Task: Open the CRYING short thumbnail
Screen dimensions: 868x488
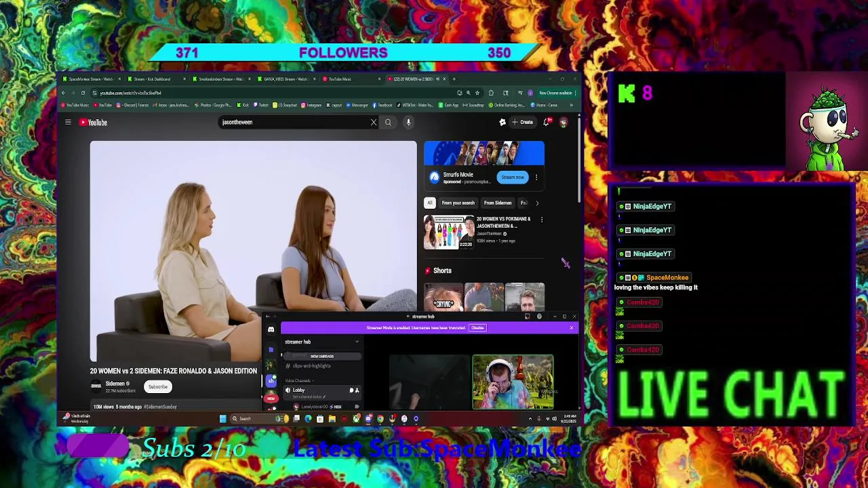Action: coord(443,297)
